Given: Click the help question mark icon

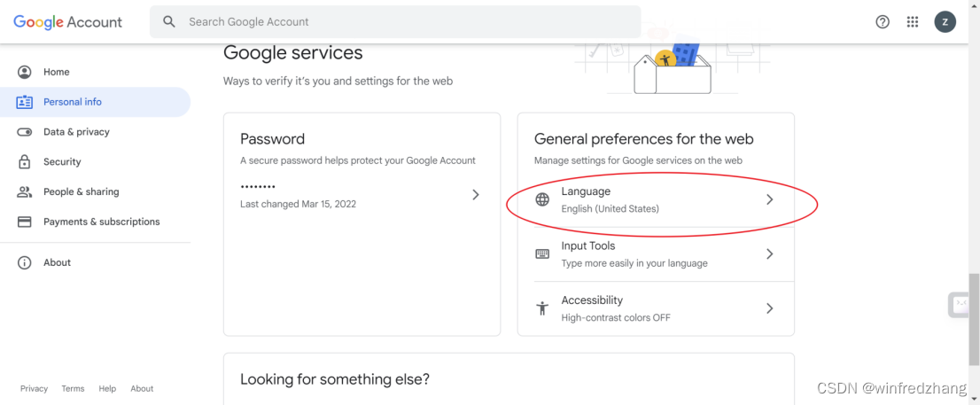Looking at the screenshot, I should (x=882, y=22).
